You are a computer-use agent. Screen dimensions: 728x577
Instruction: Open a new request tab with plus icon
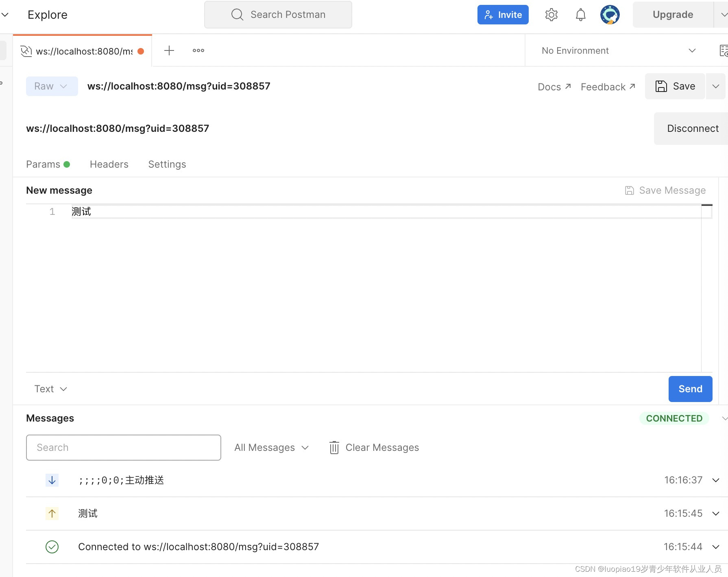pos(169,50)
